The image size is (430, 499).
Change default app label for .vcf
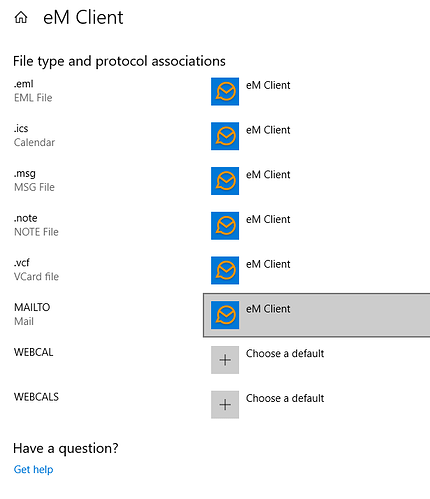[x=268, y=264]
